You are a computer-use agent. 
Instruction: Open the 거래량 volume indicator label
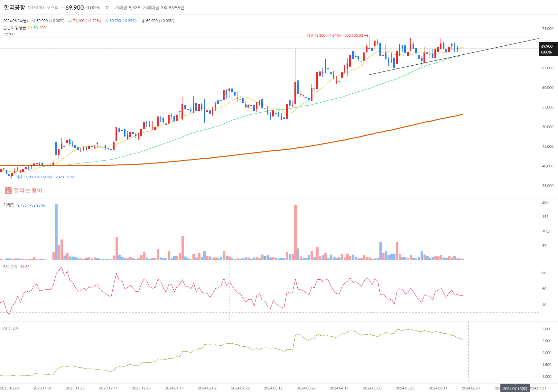tap(9, 205)
